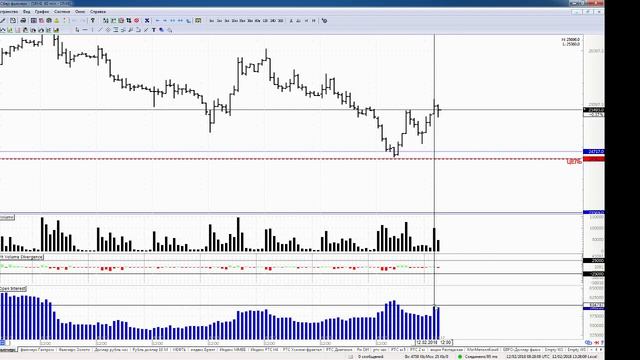Open the Вид menu
Screen dimensions: 640x360
click(x=27, y=12)
